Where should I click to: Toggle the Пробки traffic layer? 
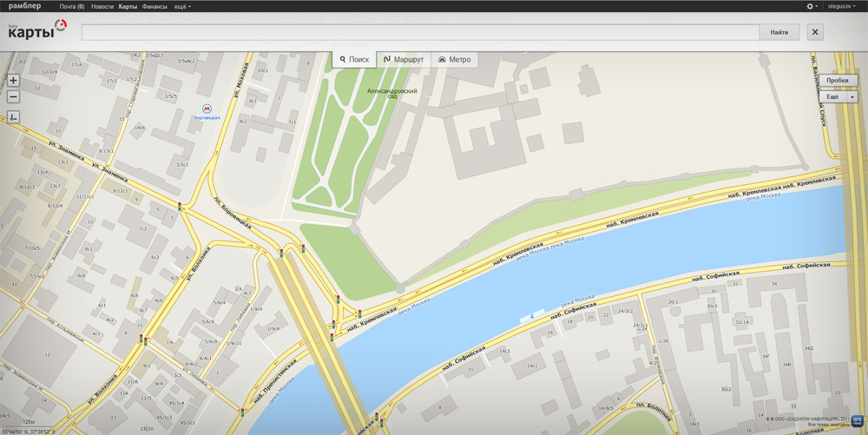[x=838, y=80]
